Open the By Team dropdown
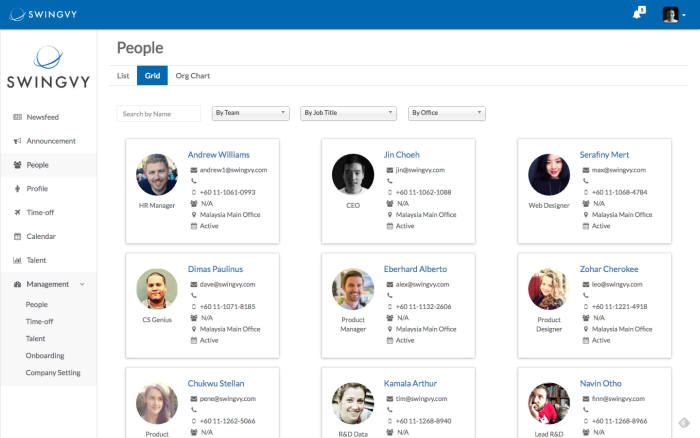 tap(250, 113)
